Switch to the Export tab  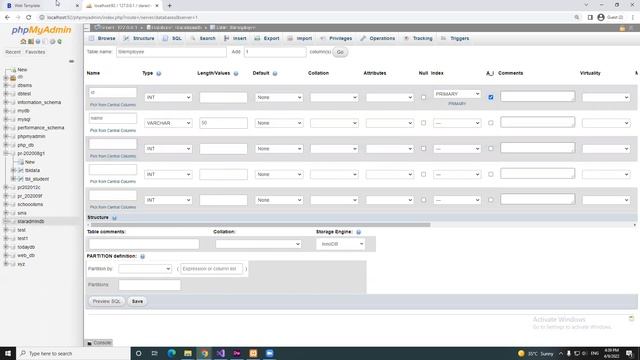267,38
